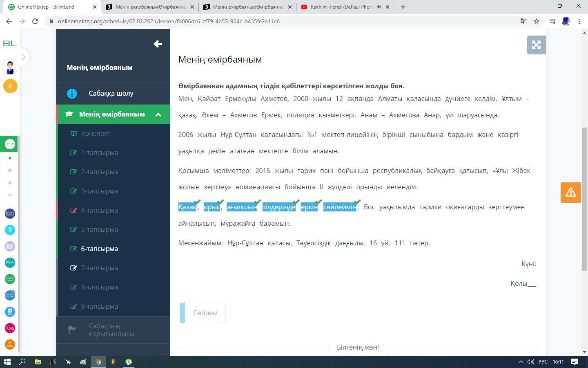Screen dimensions: 588x368
Task: Show hidden system tray icons
Action: 521,362
